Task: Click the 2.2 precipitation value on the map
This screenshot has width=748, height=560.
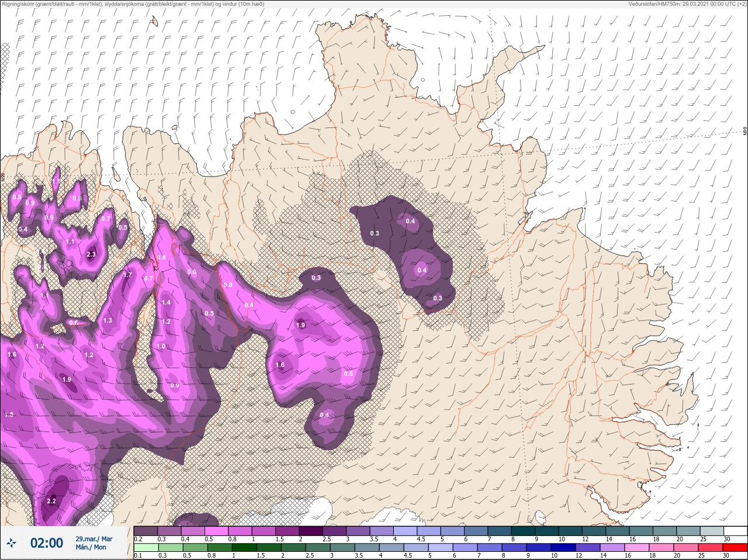Action: tap(51, 501)
